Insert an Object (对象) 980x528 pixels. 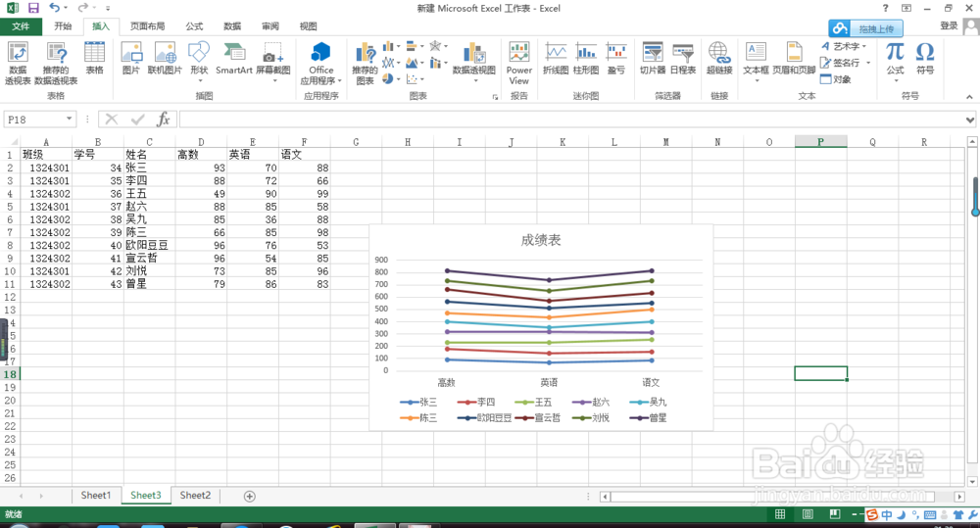tap(836, 79)
